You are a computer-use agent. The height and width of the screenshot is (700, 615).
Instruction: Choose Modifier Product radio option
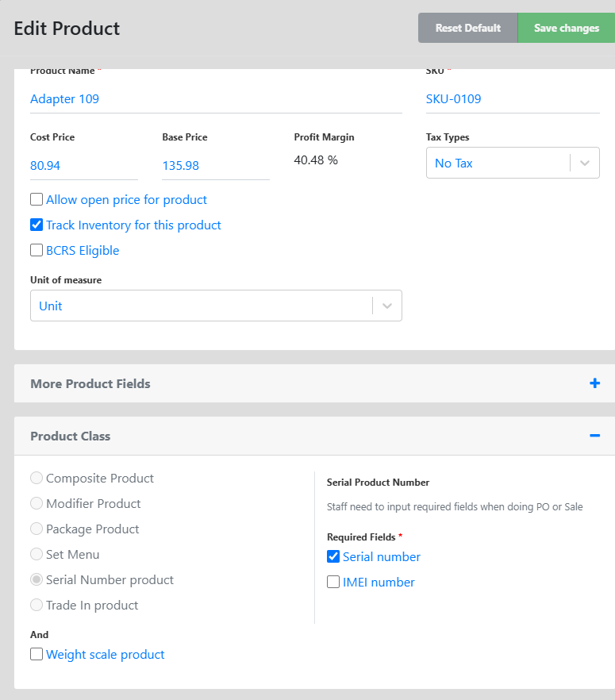37,503
